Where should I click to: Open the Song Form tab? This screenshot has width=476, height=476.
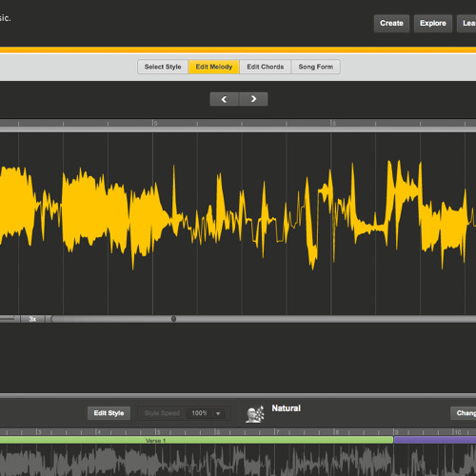[x=316, y=67]
